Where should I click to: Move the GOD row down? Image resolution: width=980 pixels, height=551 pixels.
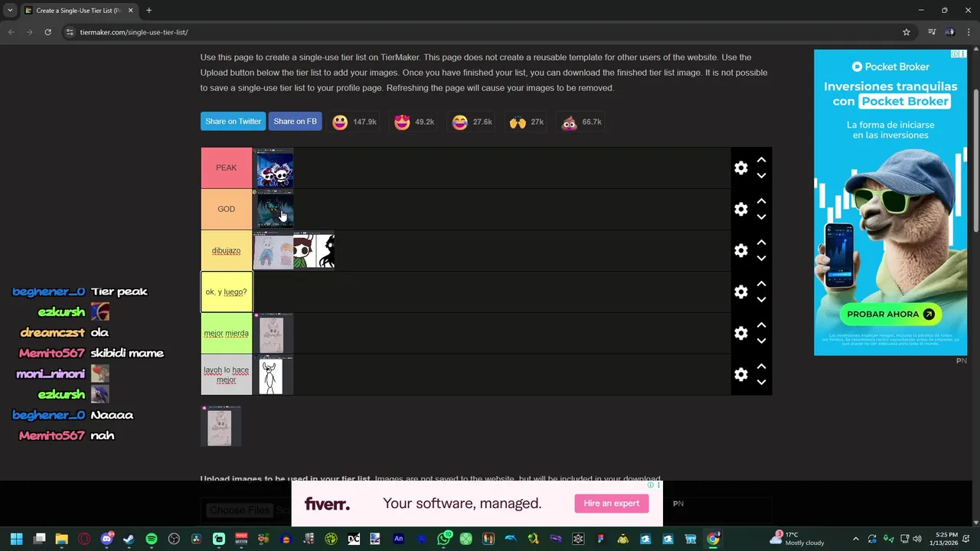(761, 217)
